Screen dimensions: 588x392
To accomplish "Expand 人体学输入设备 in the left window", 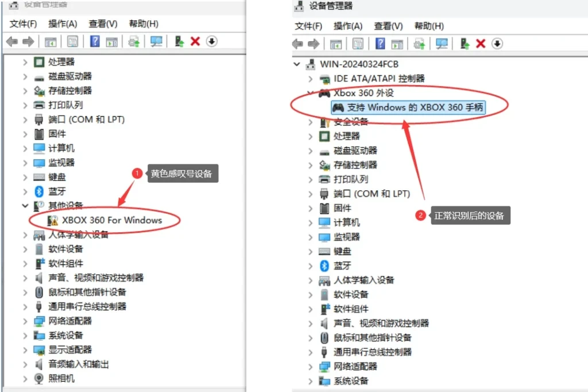I will (25, 235).
